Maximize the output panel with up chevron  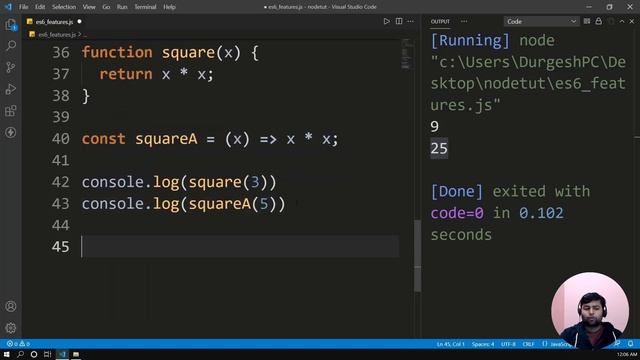click(x=622, y=21)
